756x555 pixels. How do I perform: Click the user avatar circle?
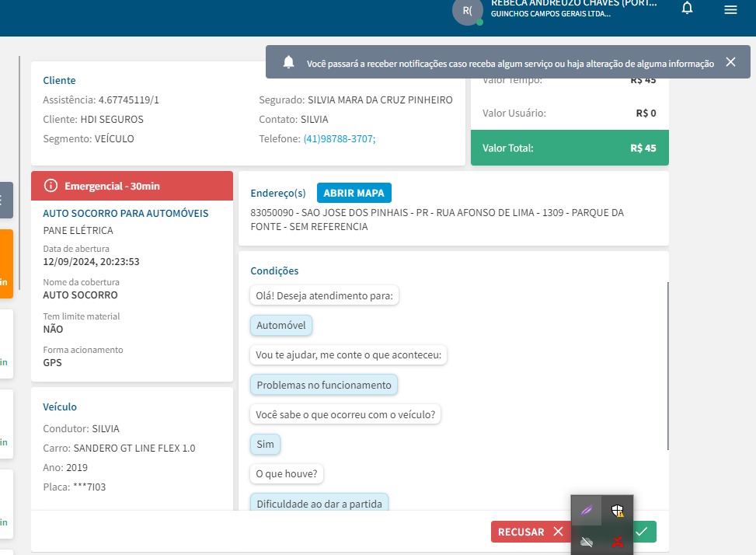coord(467,11)
